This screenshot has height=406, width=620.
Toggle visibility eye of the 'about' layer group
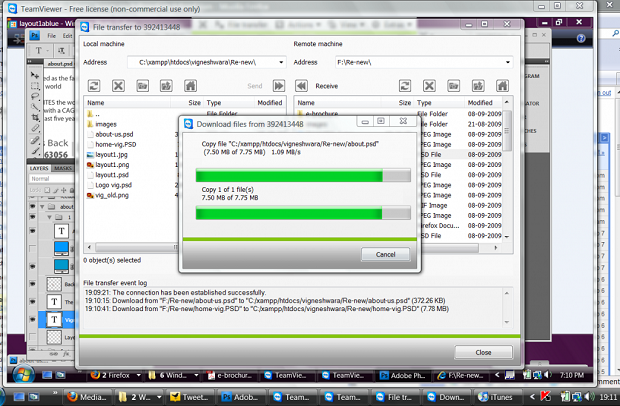(32, 207)
